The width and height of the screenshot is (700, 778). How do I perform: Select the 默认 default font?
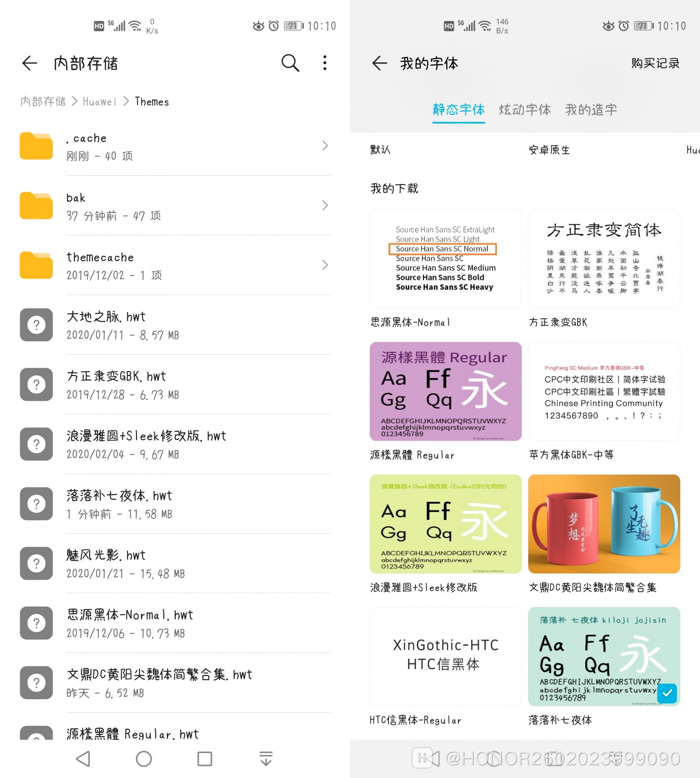click(x=380, y=150)
